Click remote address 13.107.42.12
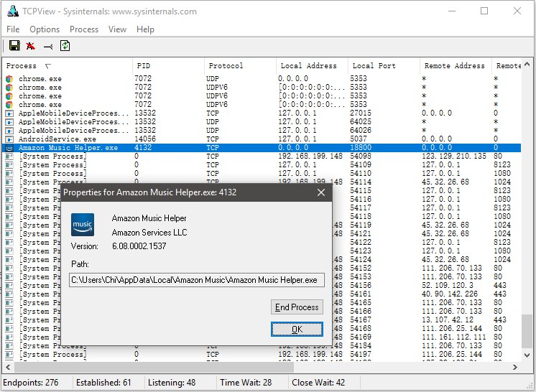The height and width of the screenshot is (392, 536). click(448, 320)
